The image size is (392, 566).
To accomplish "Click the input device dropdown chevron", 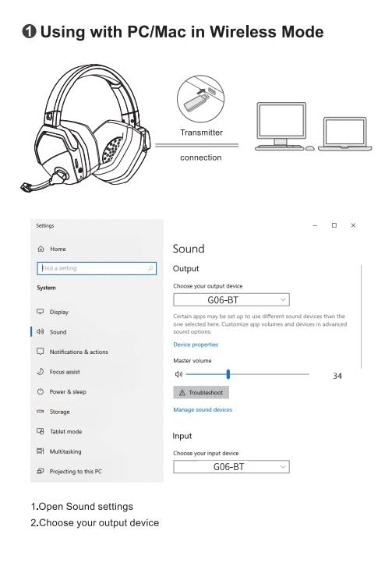I will pos(283,466).
